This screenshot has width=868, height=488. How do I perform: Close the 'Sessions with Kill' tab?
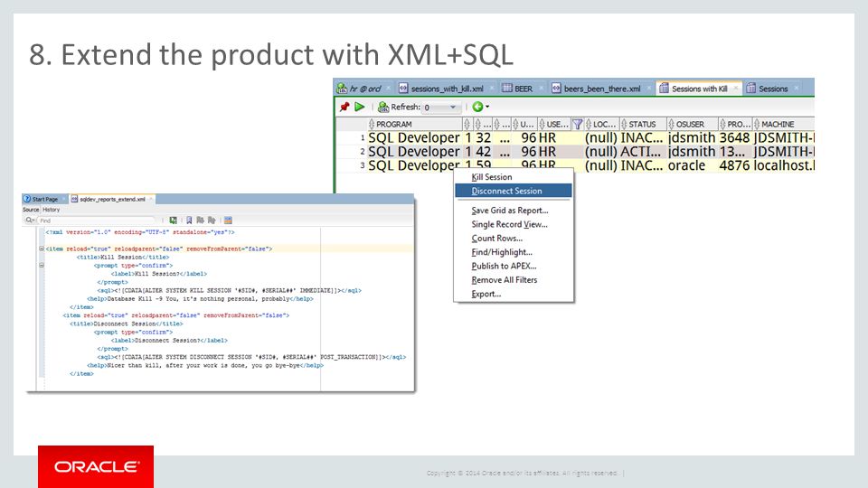coord(736,89)
